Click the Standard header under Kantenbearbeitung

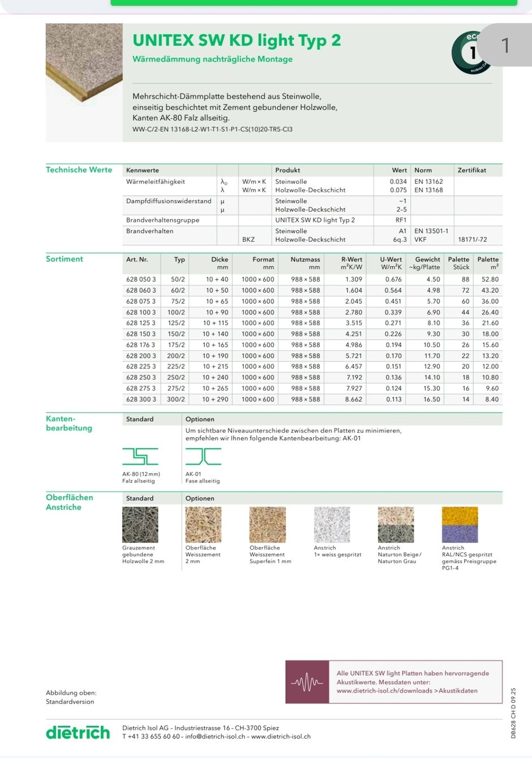coord(140,419)
